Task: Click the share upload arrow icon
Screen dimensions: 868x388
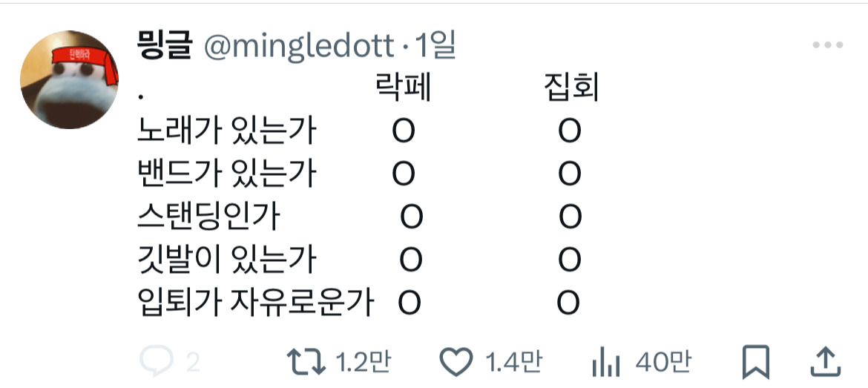Action: (825, 362)
